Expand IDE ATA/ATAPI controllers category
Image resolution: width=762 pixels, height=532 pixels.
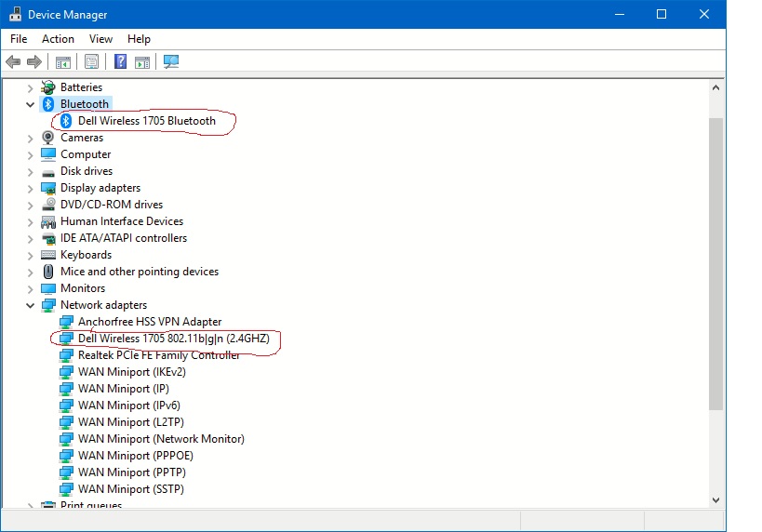[x=30, y=239]
